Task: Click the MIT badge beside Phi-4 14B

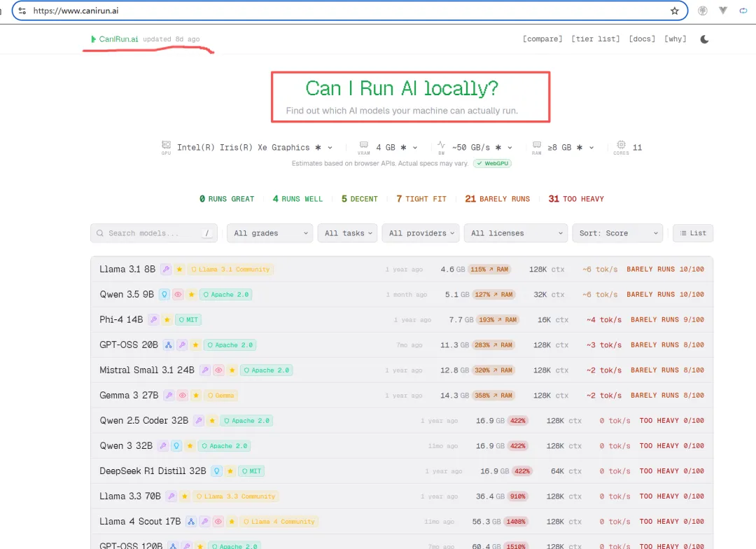Action: (x=188, y=319)
